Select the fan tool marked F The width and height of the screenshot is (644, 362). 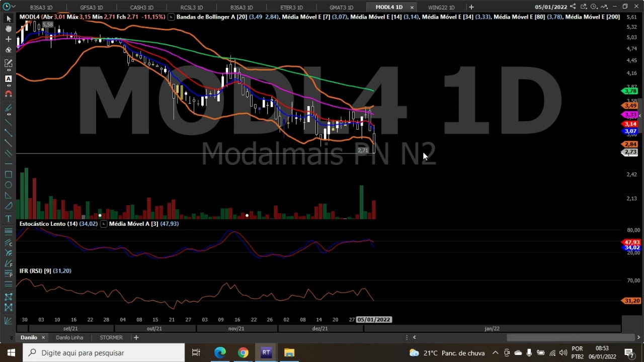pyautogui.click(x=9, y=263)
